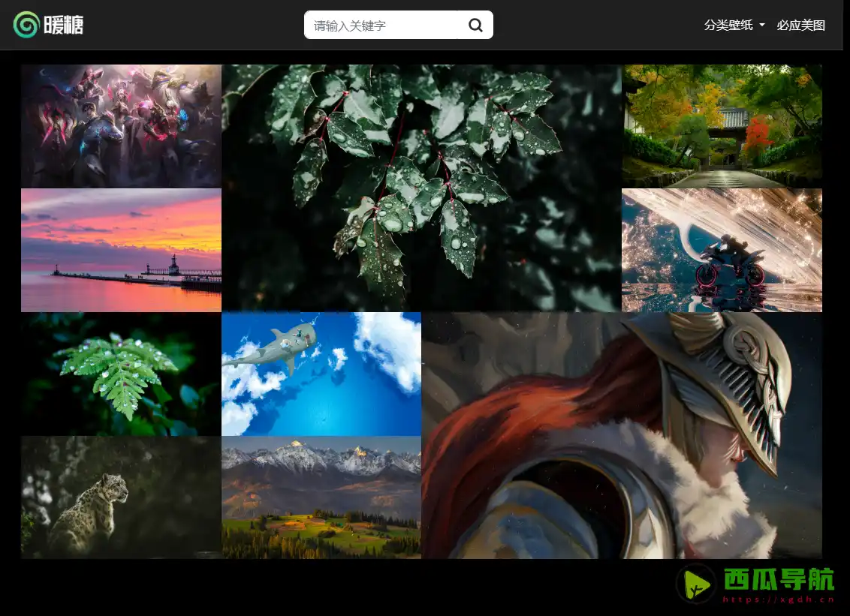Open the snowy mountains green meadow wallpaper
The height and width of the screenshot is (616, 850).
(321, 497)
